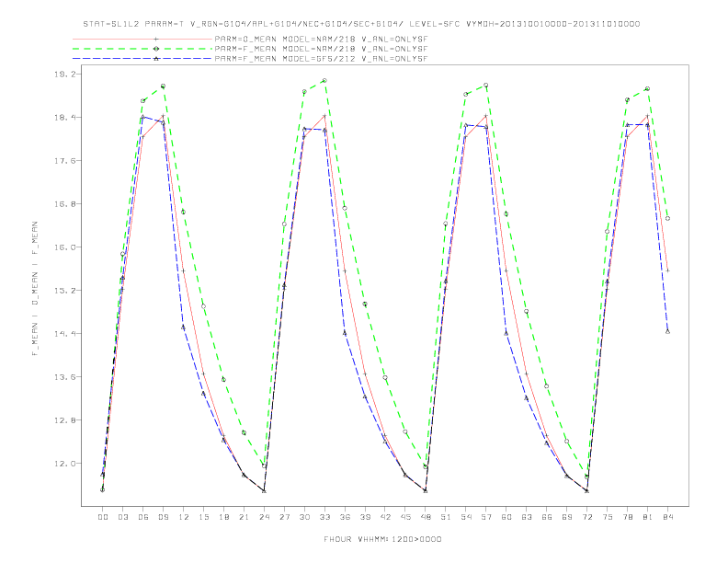Click the y-axis value 15.2
728x563 pixels.
(65, 291)
